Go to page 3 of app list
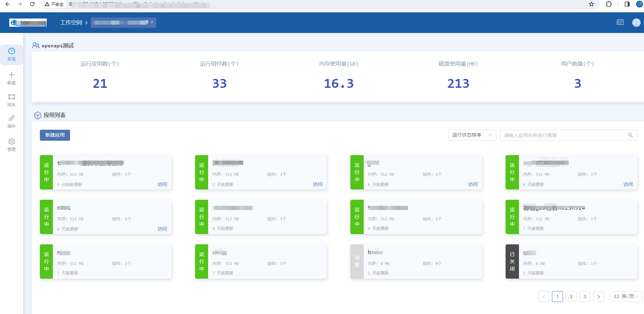 pos(585,296)
